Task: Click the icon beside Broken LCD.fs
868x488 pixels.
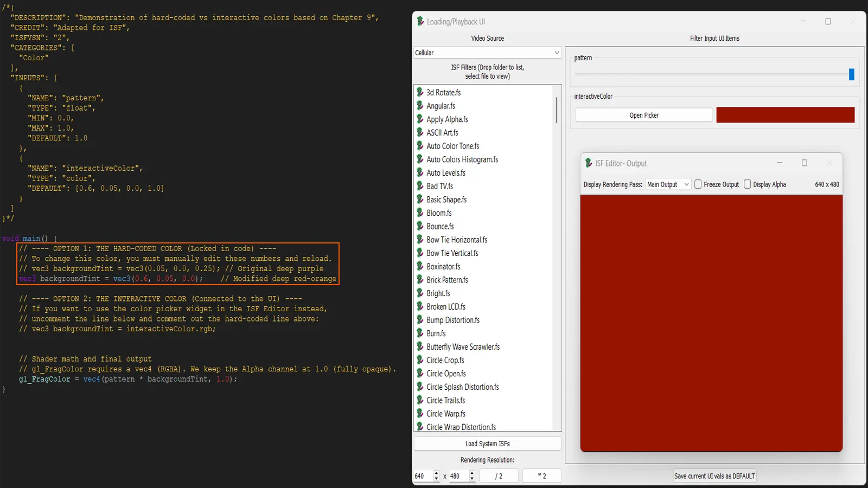Action: coord(420,306)
